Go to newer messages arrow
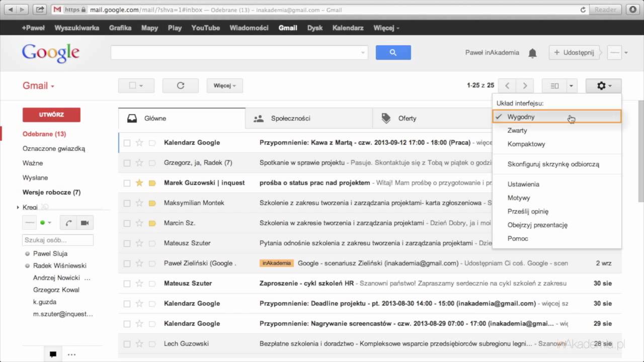This screenshot has height=362, width=644. point(508,86)
